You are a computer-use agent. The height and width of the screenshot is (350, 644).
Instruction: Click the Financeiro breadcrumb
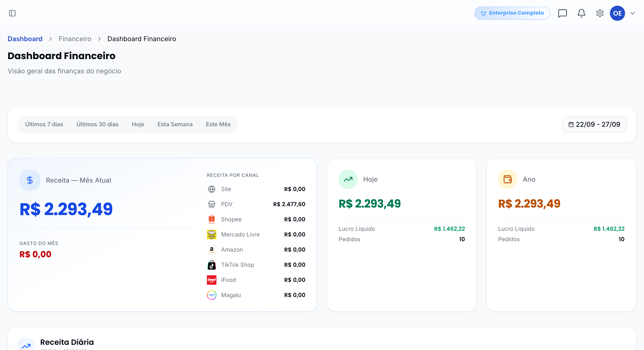(x=75, y=39)
